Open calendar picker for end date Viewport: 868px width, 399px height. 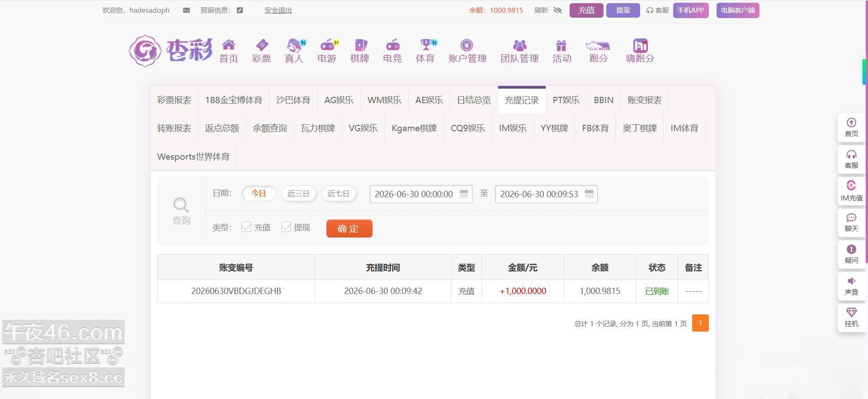589,194
